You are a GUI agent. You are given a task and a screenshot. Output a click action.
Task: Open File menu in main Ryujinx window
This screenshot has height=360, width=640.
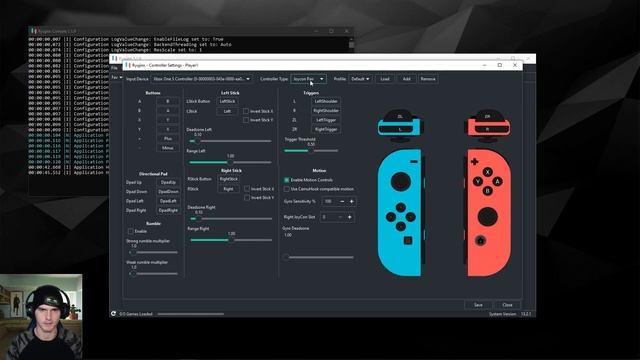click(114, 68)
